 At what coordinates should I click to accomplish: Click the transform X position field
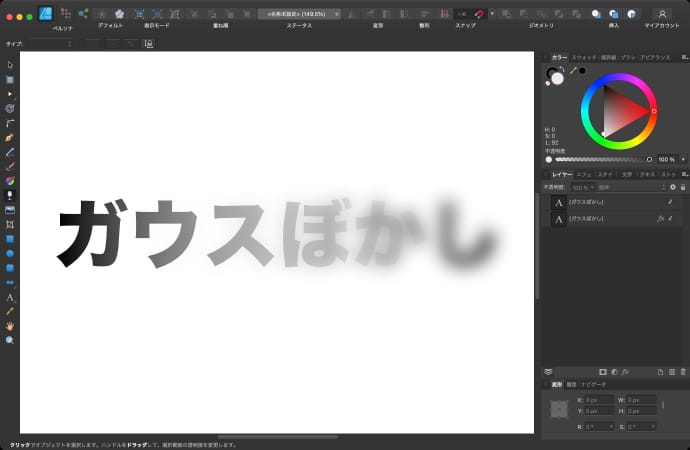point(597,400)
